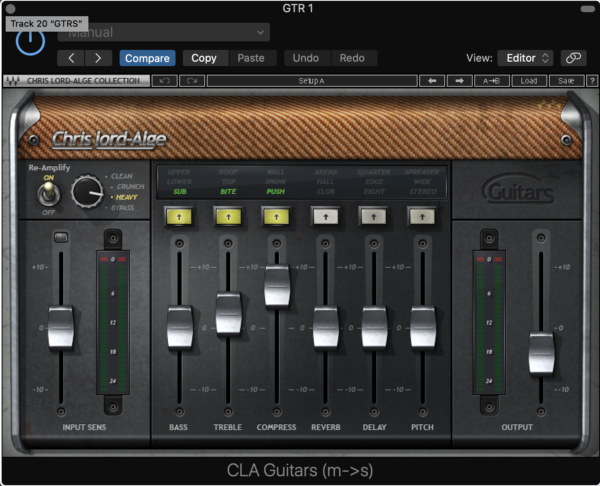Select the BYPASS amp mode
The height and width of the screenshot is (486, 600).
[122, 208]
